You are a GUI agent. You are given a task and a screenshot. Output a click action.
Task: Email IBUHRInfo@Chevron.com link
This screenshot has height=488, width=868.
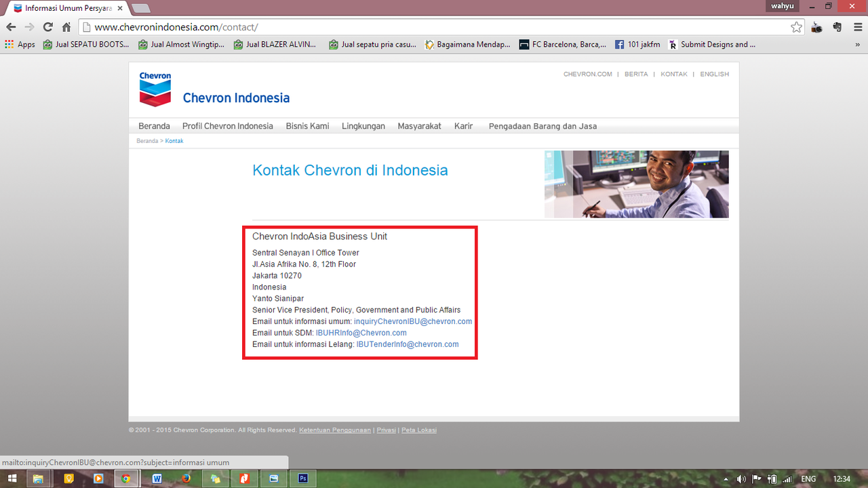361,333
